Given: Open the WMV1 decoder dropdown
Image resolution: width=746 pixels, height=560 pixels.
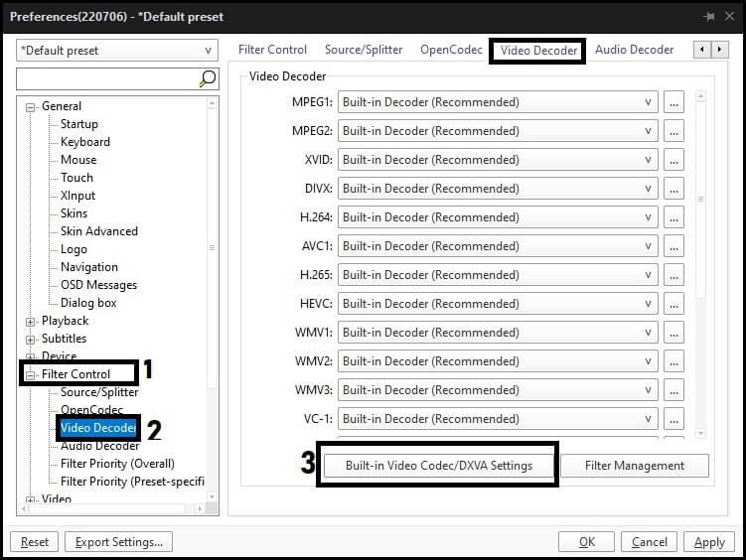Looking at the screenshot, I should tap(498, 333).
